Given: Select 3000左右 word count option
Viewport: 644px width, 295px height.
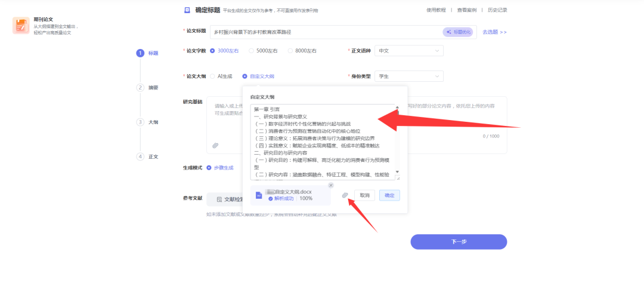Looking at the screenshot, I should coord(224,51).
